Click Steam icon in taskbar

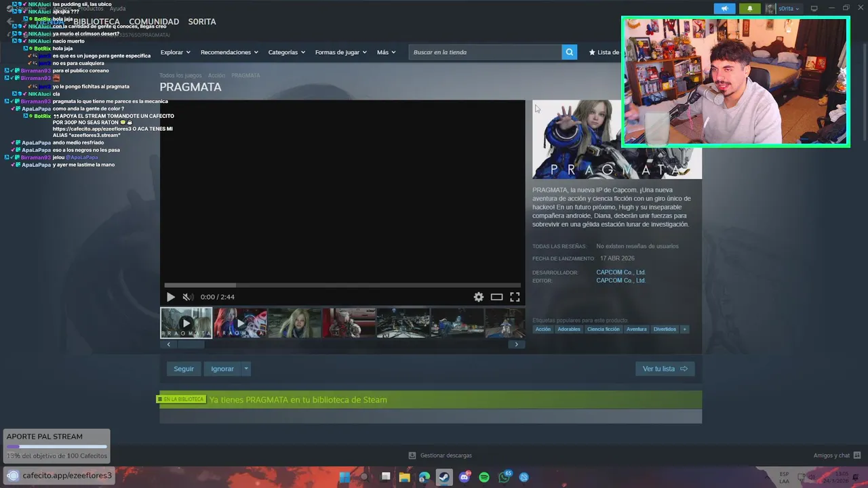point(444,477)
